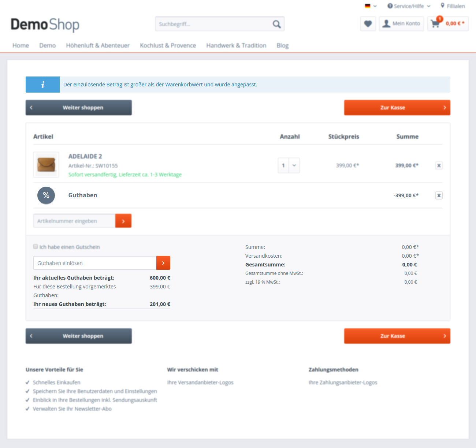
Task: Redeem credit with arrow button
Action: coord(163,263)
